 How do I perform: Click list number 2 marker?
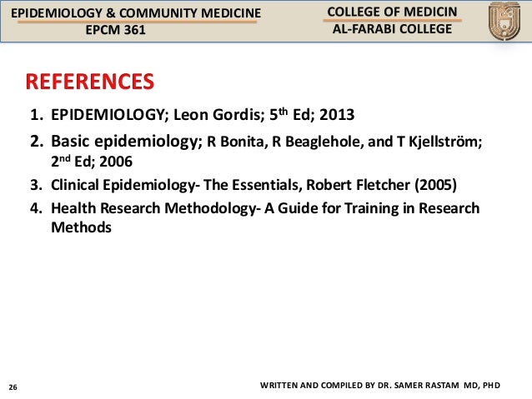coord(37,142)
